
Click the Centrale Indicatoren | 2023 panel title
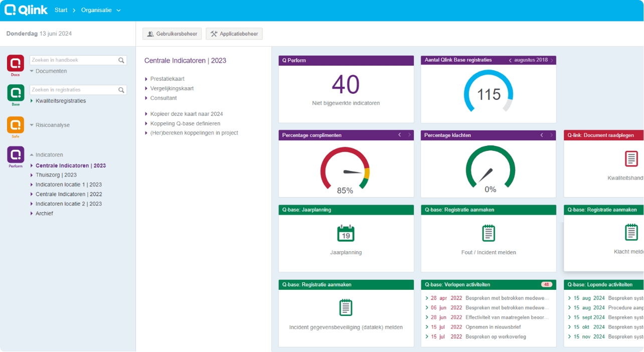[x=185, y=61]
